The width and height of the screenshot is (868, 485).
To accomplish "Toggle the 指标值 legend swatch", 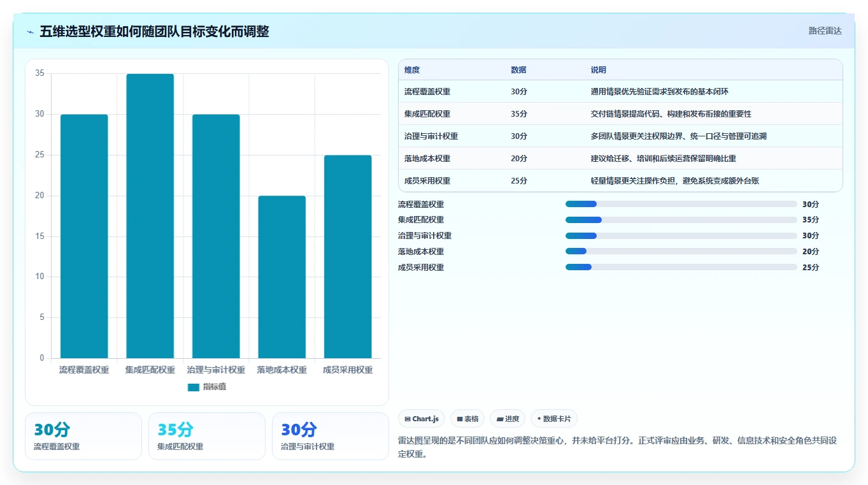I will click(194, 387).
